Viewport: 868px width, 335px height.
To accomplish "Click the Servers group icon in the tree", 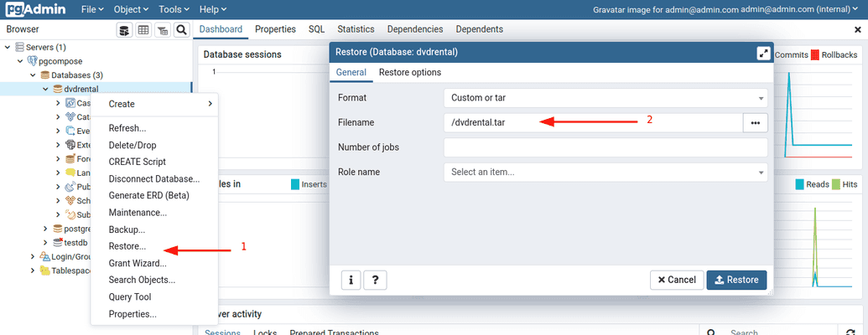I will click(20, 48).
